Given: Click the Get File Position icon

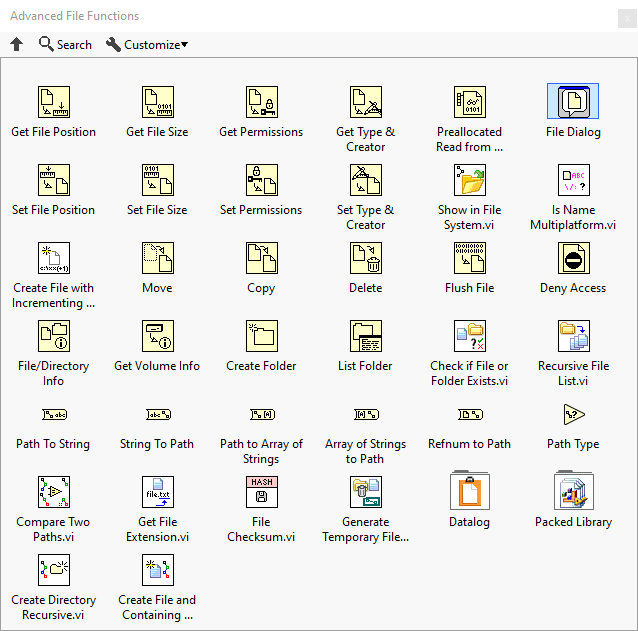Looking at the screenshot, I should (x=54, y=102).
